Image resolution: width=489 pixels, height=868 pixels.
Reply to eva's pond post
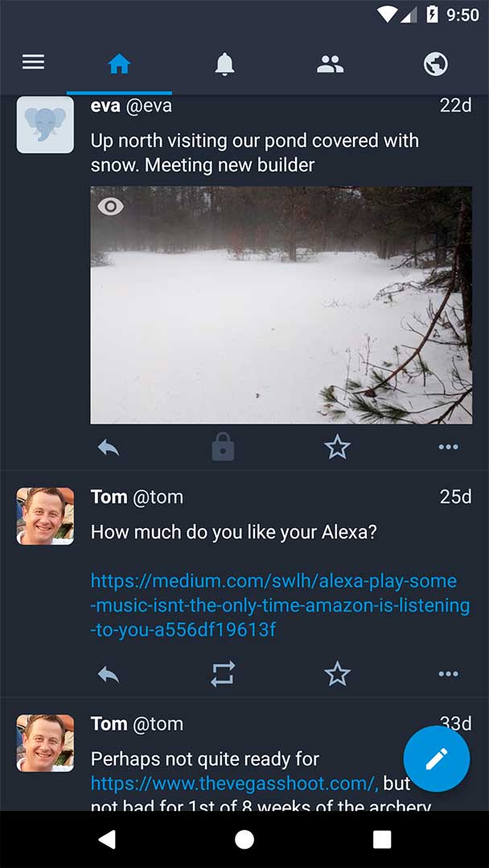pyautogui.click(x=109, y=448)
